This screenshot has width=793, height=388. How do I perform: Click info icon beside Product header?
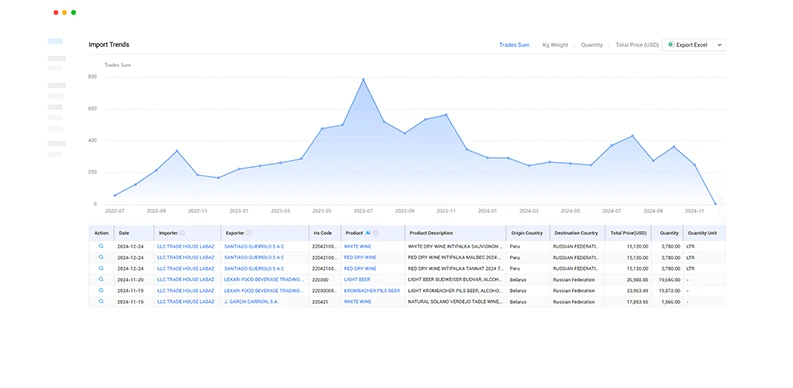[376, 233]
